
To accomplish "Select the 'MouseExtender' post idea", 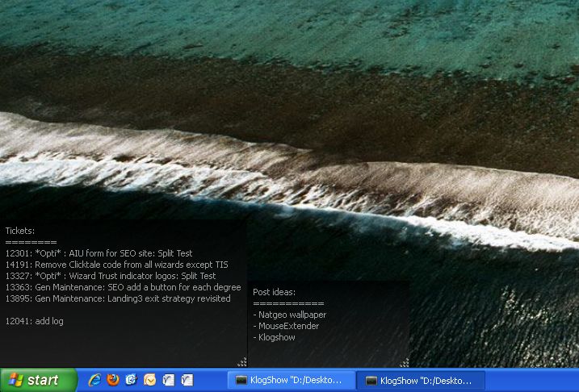I will (286, 326).
